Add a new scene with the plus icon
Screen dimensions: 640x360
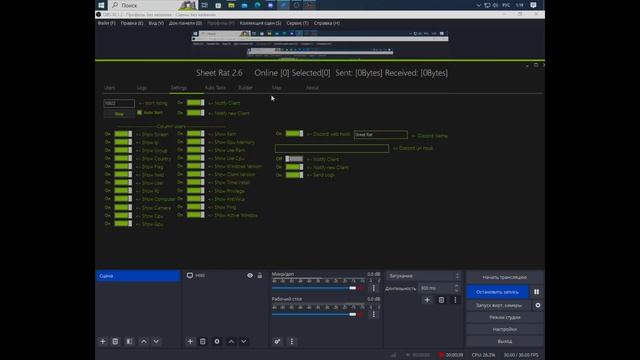pyautogui.click(x=102, y=341)
